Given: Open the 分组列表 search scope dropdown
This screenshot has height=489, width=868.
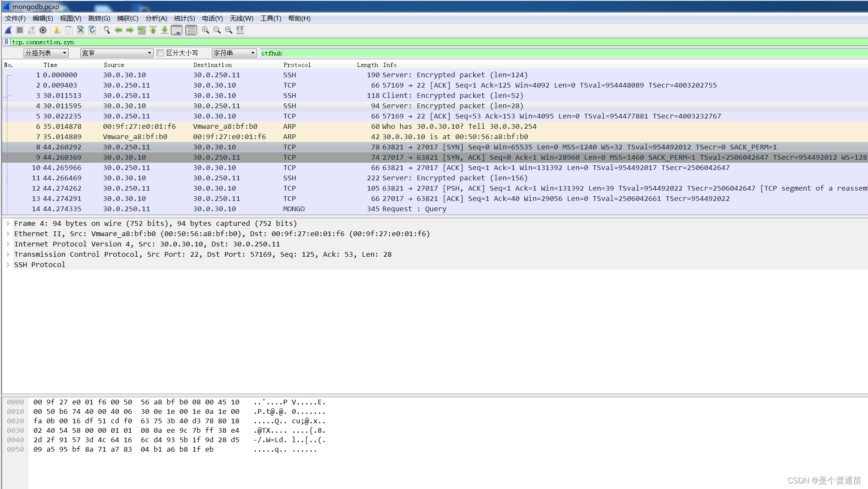Looking at the screenshot, I should click(46, 53).
